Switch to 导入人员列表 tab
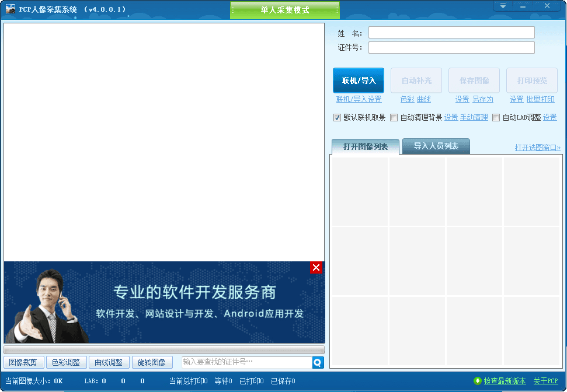Image resolution: width=567 pixels, height=392 pixels. tap(436, 146)
